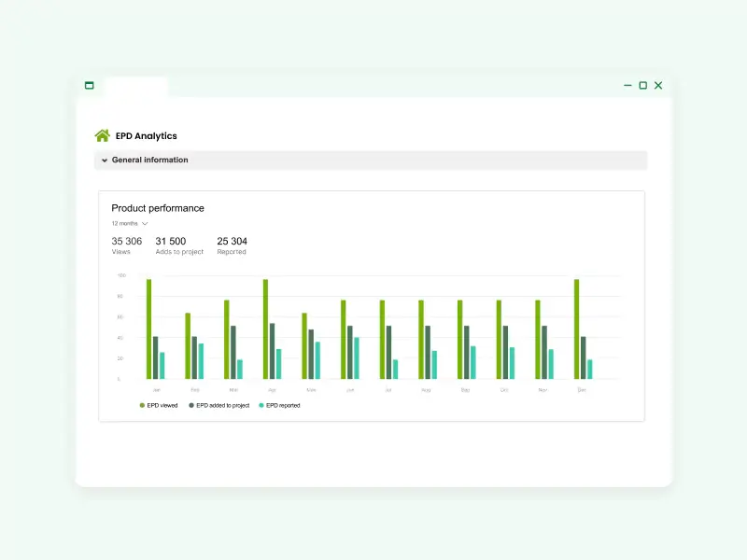Click the green home icon beside EPD Analytics
Viewport: 747px width, 560px height.
click(x=102, y=135)
